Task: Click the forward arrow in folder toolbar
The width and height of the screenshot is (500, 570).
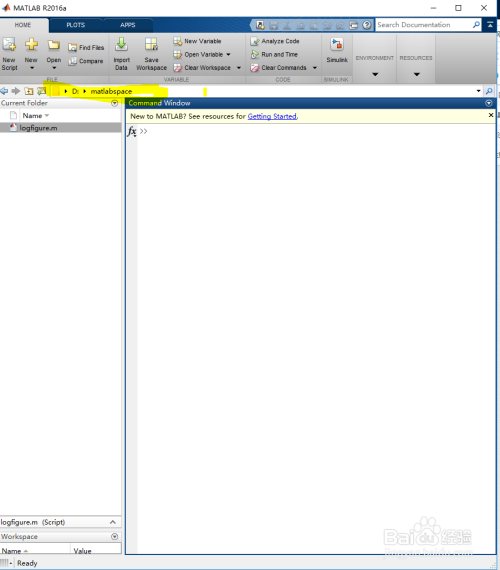Action: [x=16, y=91]
